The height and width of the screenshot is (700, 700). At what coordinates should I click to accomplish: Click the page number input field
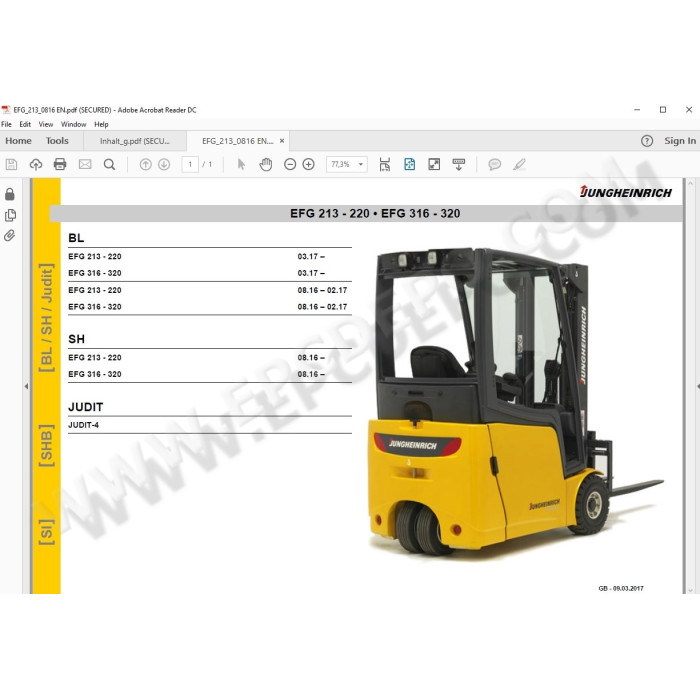[190, 165]
